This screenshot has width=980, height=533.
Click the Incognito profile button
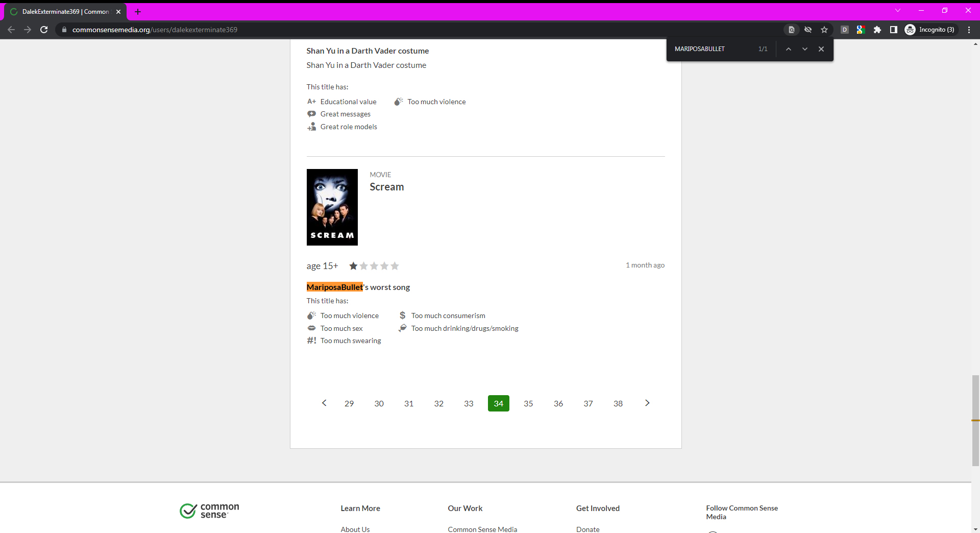pyautogui.click(x=930, y=30)
